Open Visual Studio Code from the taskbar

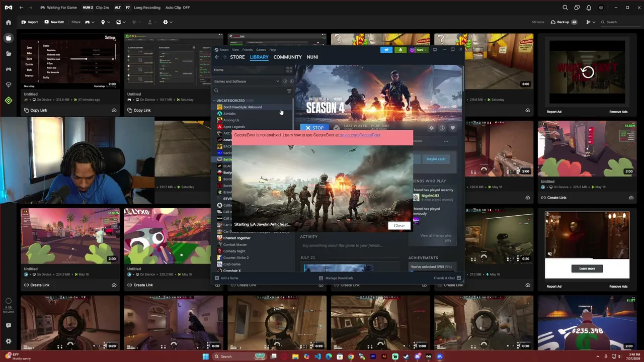[x=317, y=356]
